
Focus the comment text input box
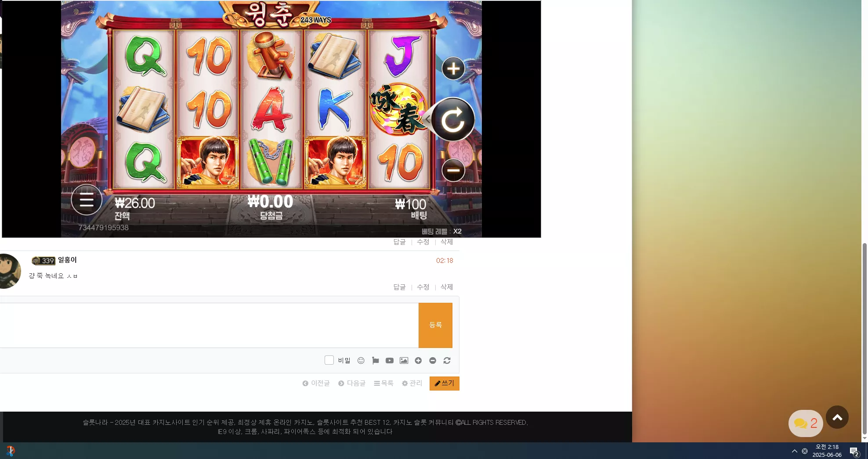coord(209,325)
